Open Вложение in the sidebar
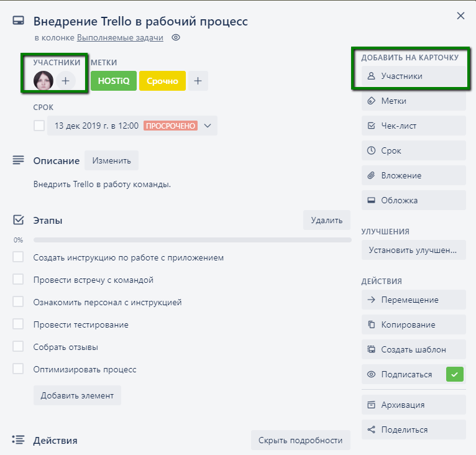The width and height of the screenshot is (476, 455). click(413, 175)
